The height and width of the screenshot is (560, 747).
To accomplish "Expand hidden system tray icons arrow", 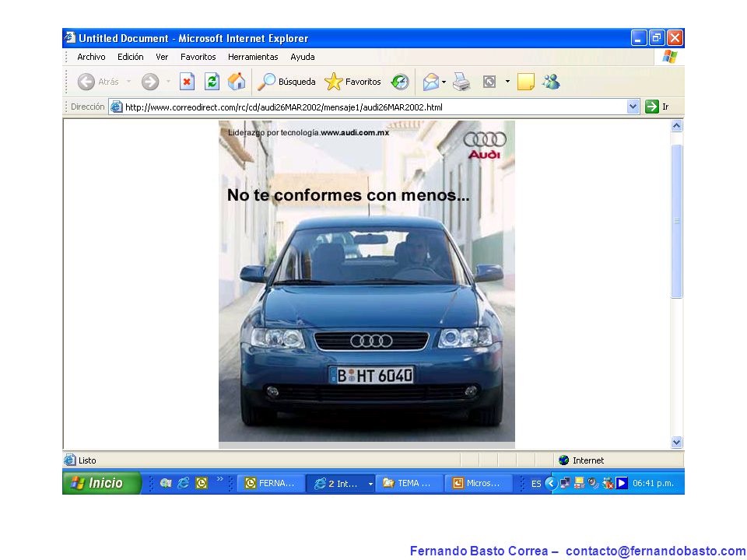I will (551, 483).
